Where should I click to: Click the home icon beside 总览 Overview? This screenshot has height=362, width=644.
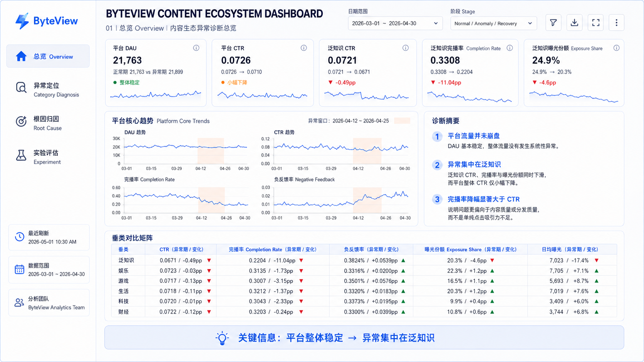(x=21, y=56)
